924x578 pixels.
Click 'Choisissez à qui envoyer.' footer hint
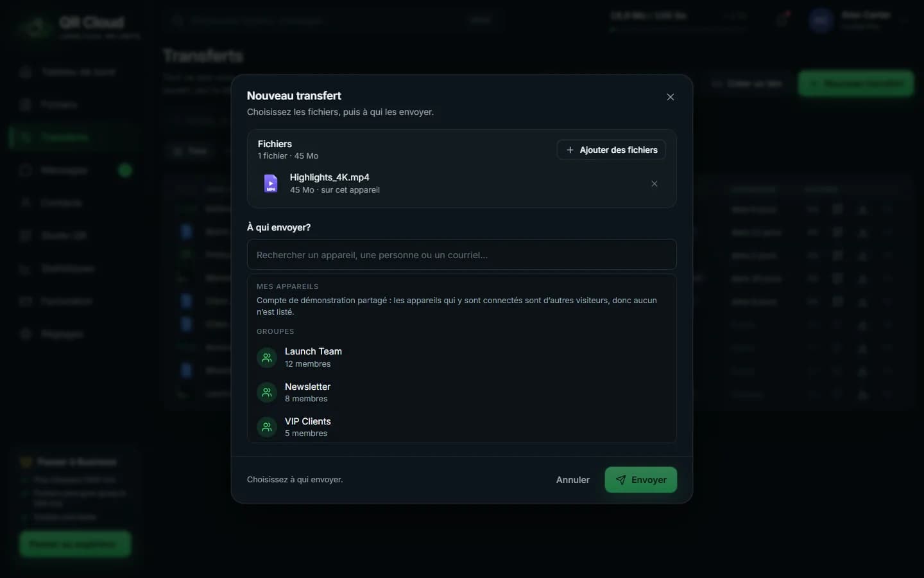coord(295,480)
